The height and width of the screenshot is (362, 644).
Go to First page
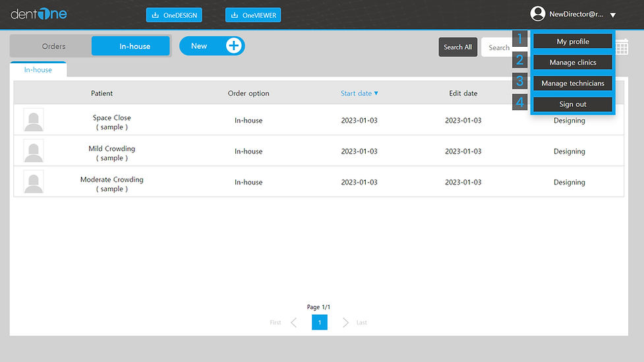[x=275, y=322]
